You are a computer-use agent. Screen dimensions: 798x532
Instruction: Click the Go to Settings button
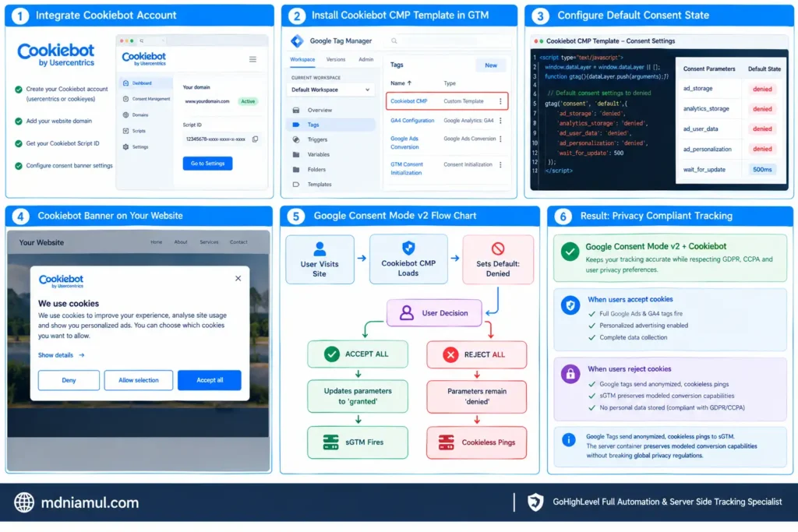click(207, 164)
